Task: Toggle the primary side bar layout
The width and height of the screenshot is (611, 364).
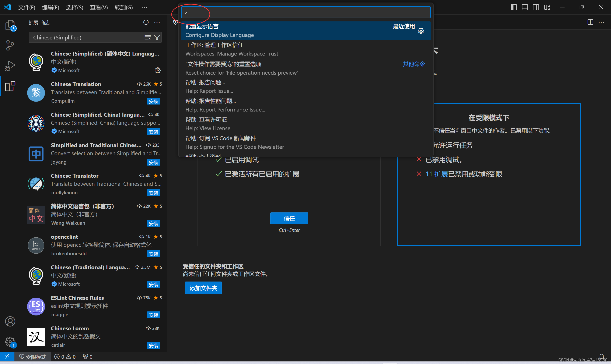Action: (x=514, y=7)
